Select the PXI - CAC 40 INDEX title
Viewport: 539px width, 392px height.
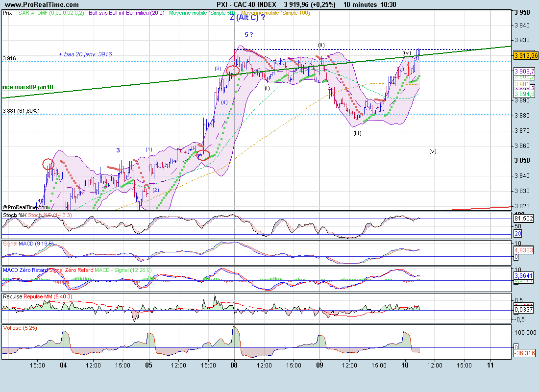click(246, 4)
